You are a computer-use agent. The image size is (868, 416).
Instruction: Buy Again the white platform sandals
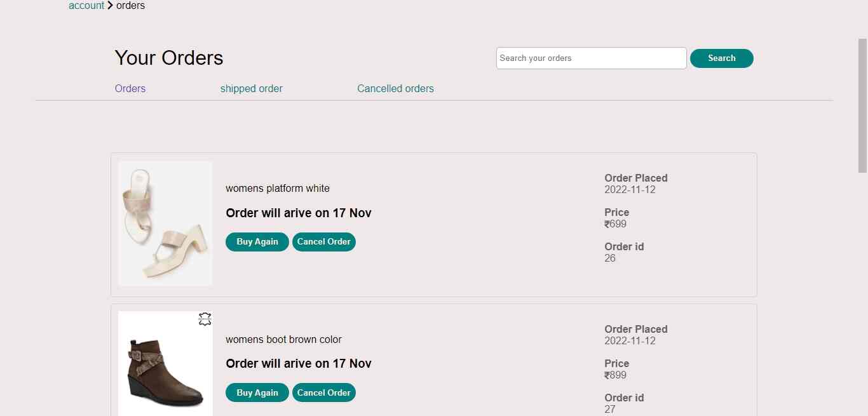pos(257,241)
